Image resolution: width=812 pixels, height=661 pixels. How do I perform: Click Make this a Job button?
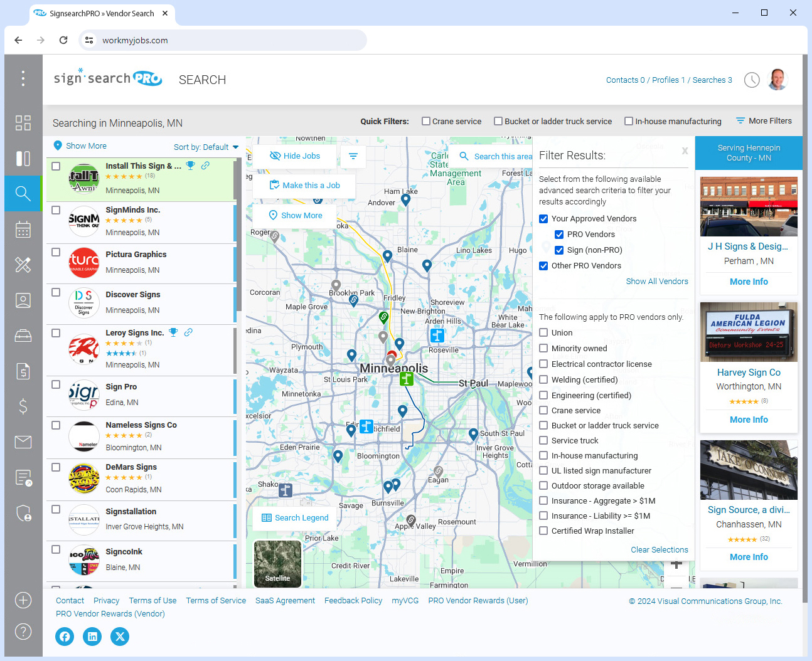click(304, 186)
